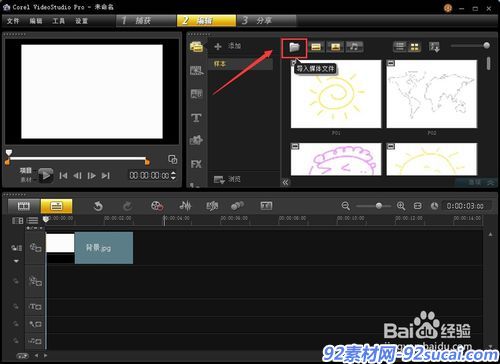Click the undo arrow in the timeline toolbar
This screenshot has height=364, width=500.
pyautogui.click(x=98, y=206)
